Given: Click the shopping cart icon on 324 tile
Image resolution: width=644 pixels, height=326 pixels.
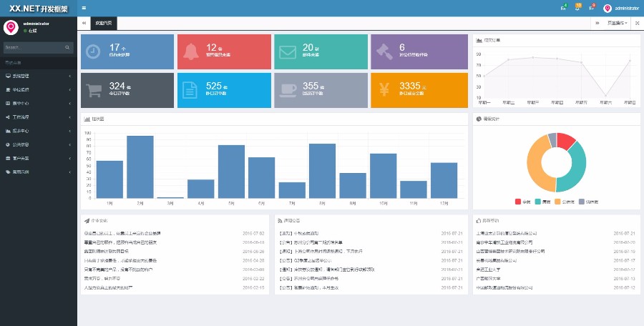Looking at the screenshot, I should click(93, 90).
